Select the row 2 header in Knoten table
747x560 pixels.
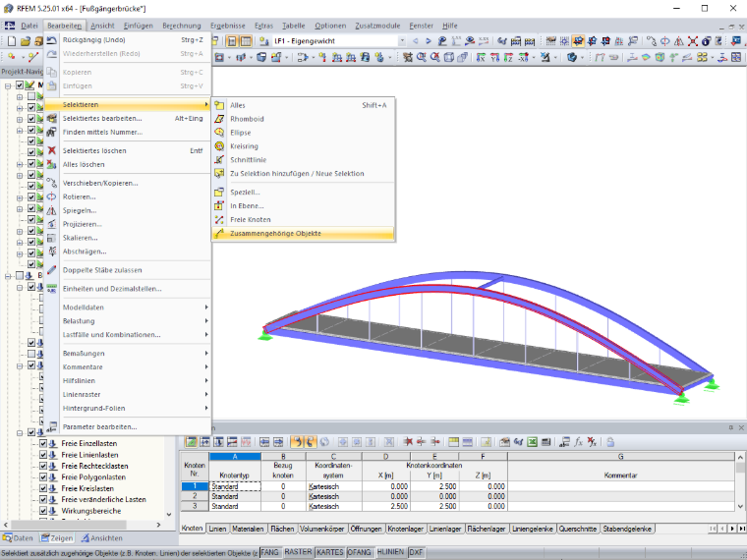(x=195, y=496)
